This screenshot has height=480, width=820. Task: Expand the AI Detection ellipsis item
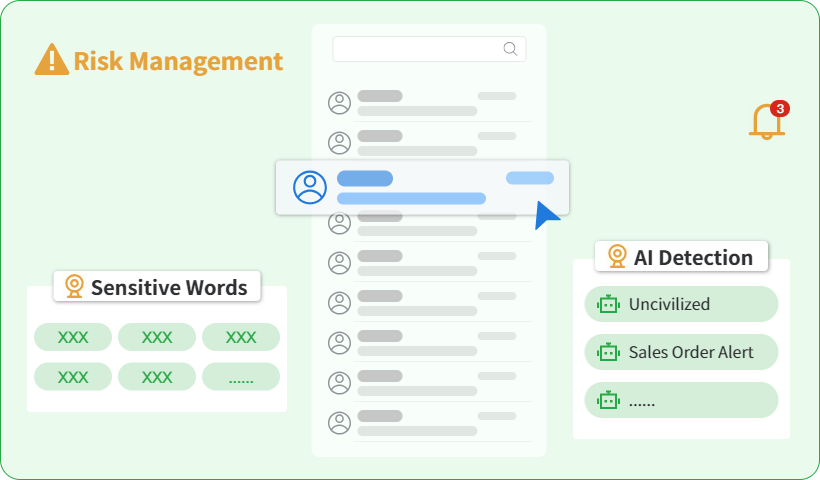(x=681, y=400)
